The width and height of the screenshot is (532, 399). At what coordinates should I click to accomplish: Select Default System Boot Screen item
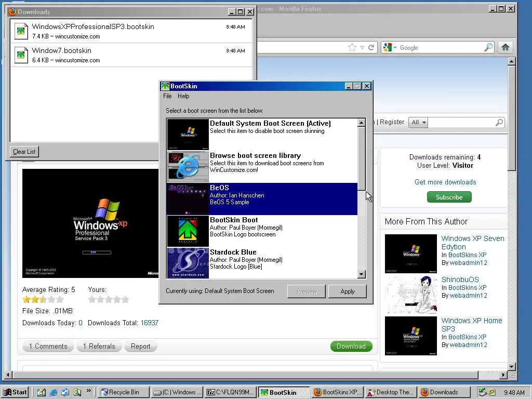[x=262, y=135]
